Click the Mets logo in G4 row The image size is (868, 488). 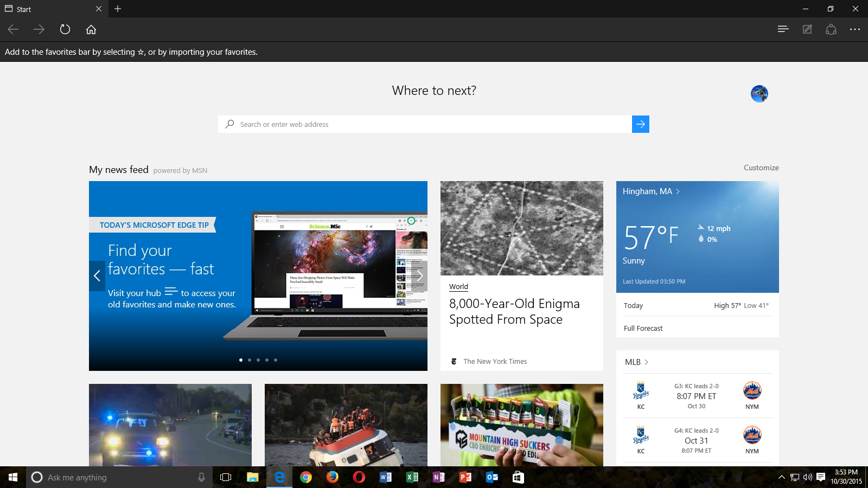click(752, 435)
